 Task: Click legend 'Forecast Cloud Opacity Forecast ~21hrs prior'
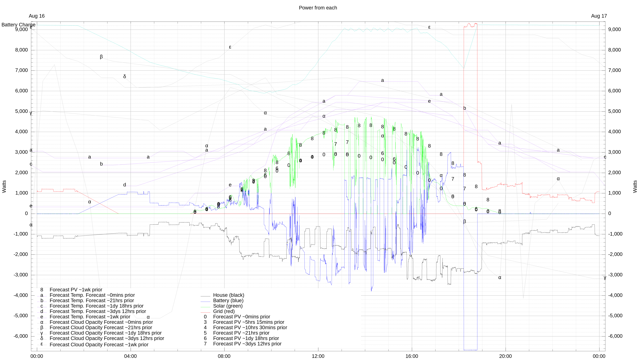101,328
